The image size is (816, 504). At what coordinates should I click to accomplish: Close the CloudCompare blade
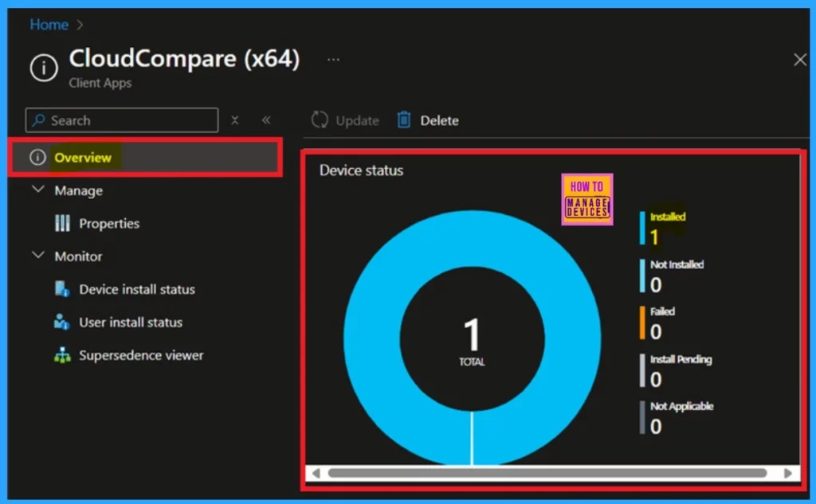click(800, 60)
